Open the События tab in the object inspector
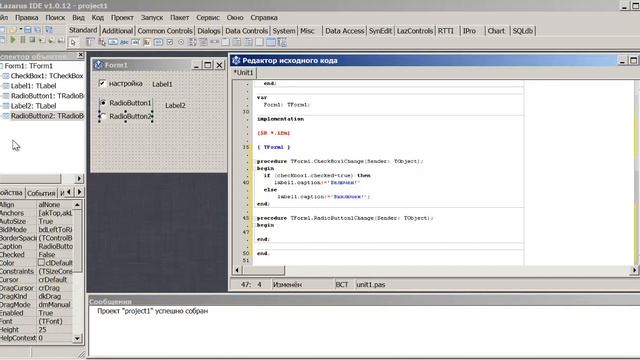This screenshot has width=640, height=360. [41, 193]
